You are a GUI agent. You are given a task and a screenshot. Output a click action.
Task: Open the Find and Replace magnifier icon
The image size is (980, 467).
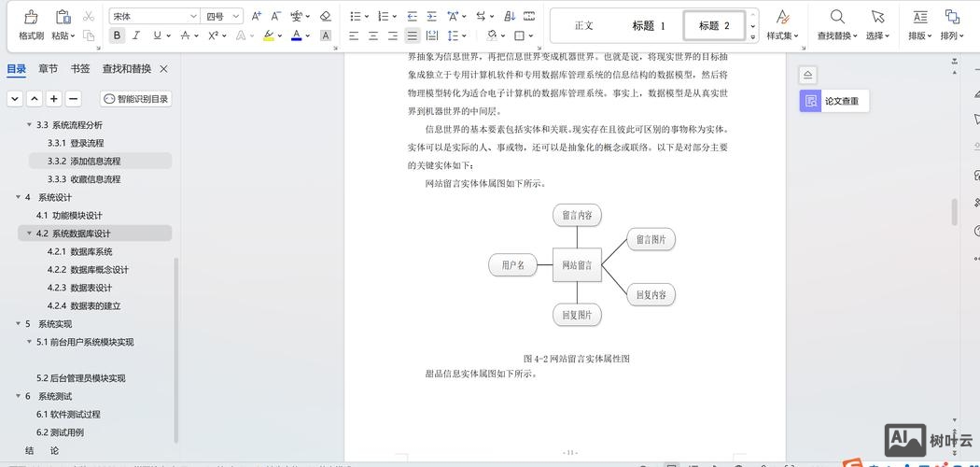point(837,16)
